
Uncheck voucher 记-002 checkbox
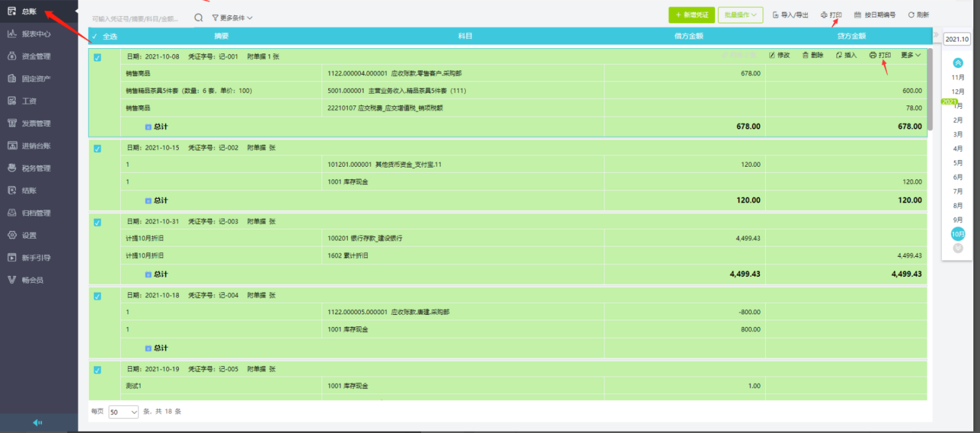(x=97, y=149)
